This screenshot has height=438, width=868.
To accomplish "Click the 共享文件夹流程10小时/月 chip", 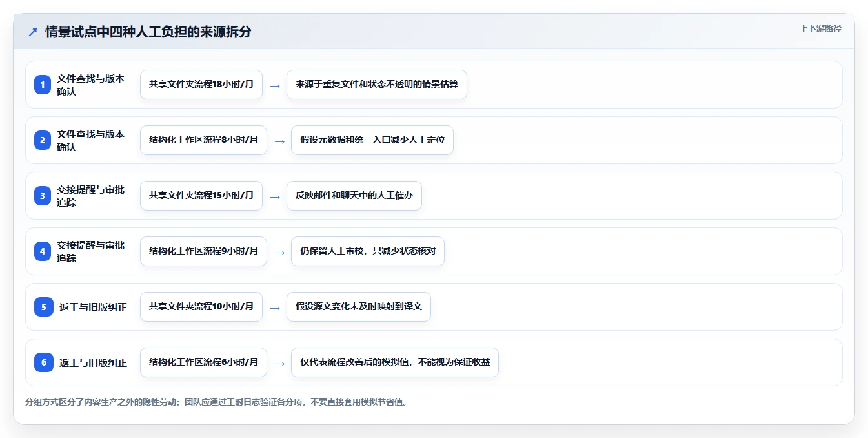I will (x=201, y=307).
